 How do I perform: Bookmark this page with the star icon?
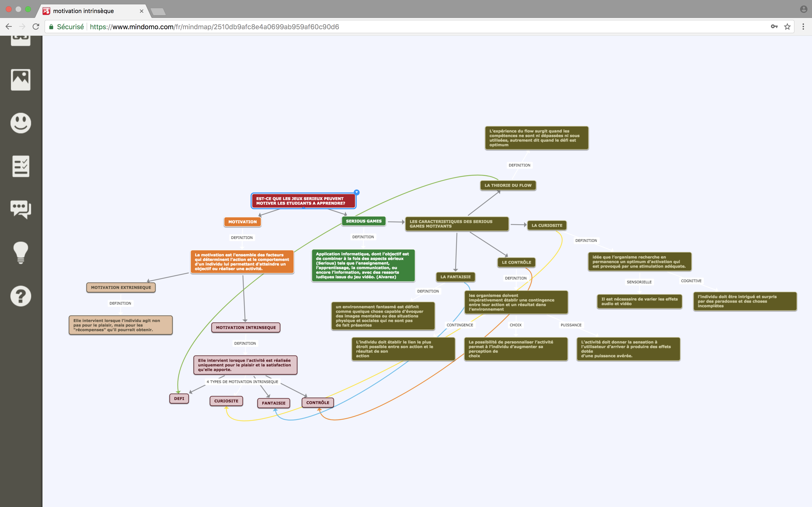point(787,27)
